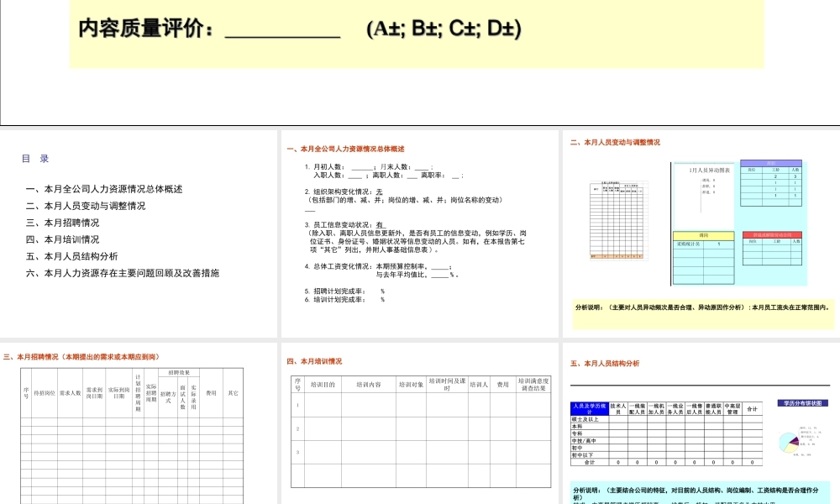The width and height of the screenshot is (840, 504).
Task: Click the purple 离职 table header
Action: (x=770, y=163)
